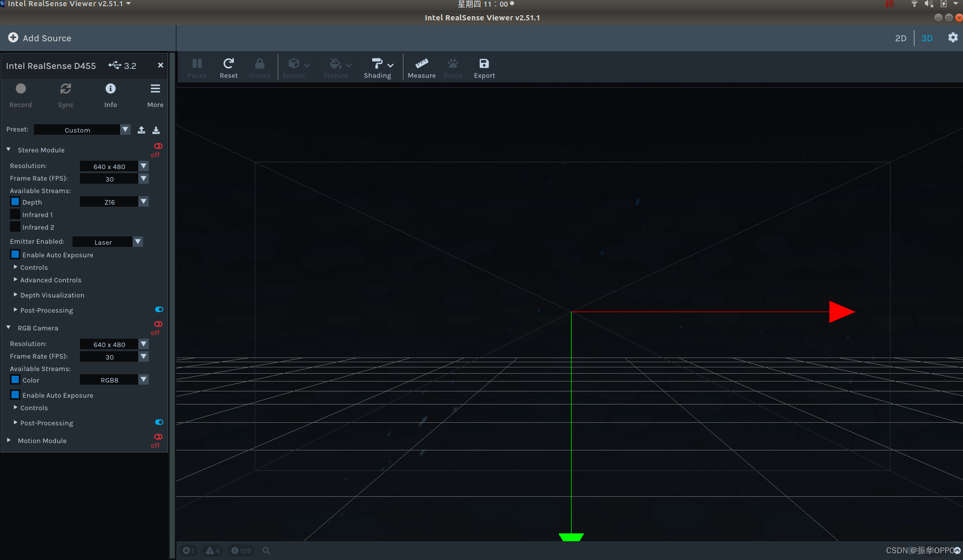This screenshot has height=560, width=963.
Task: Open the volume indicator
Action: pyautogui.click(x=929, y=4)
